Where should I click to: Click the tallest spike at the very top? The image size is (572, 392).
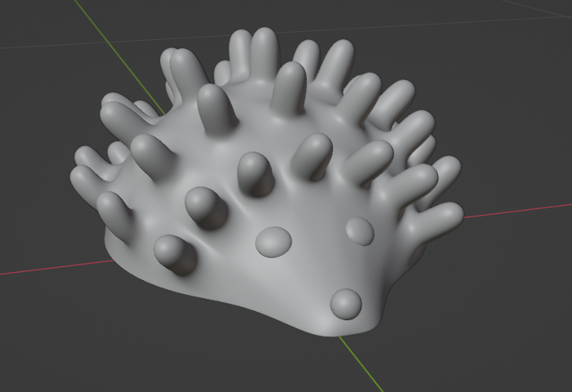point(266,51)
